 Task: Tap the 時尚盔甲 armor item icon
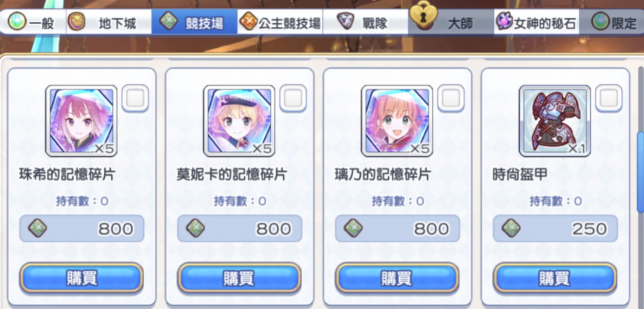click(x=555, y=121)
